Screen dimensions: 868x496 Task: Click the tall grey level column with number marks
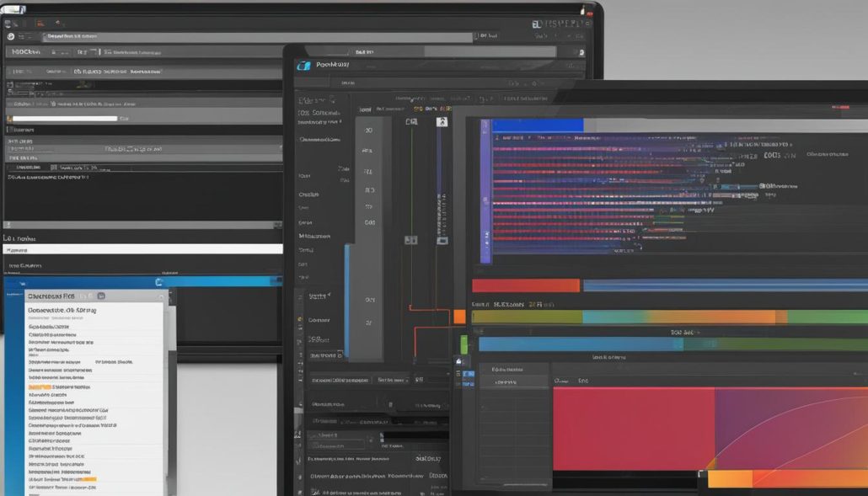click(x=368, y=237)
